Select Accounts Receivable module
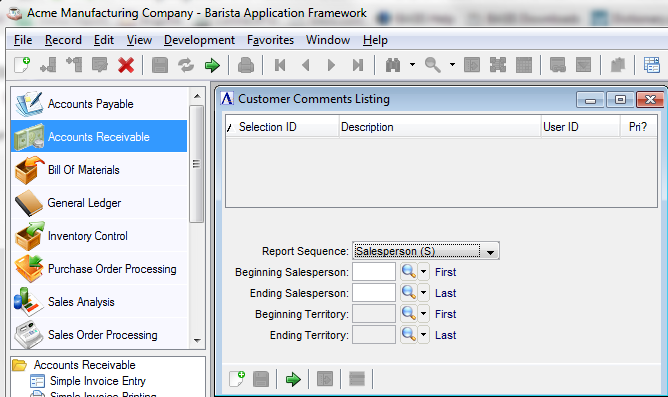This screenshot has height=397, width=668. [99, 136]
